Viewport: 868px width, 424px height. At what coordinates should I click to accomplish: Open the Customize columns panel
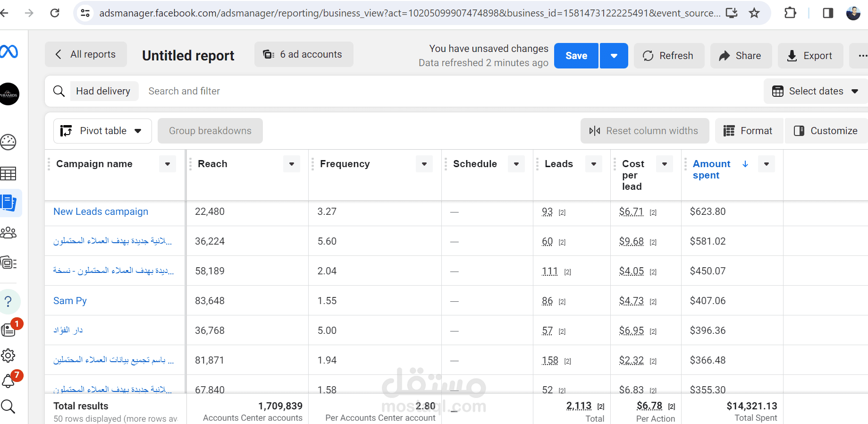tap(826, 131)
